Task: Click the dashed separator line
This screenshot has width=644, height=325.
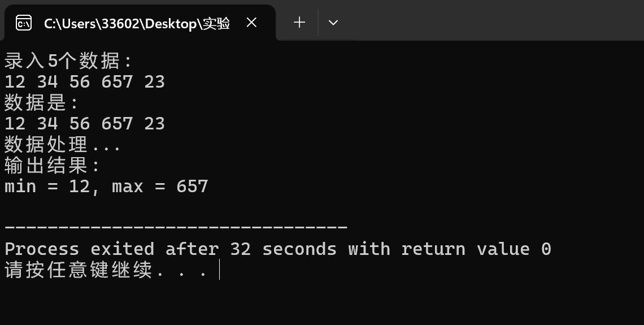Action: [176, 227]
